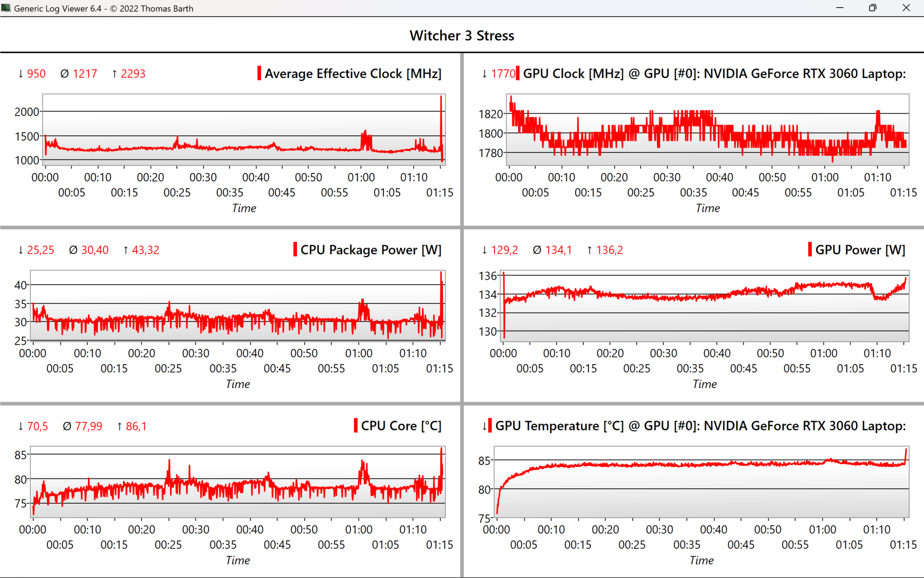
Task: Click the Witcher 3 Stress title
Action: click(462, 36)
